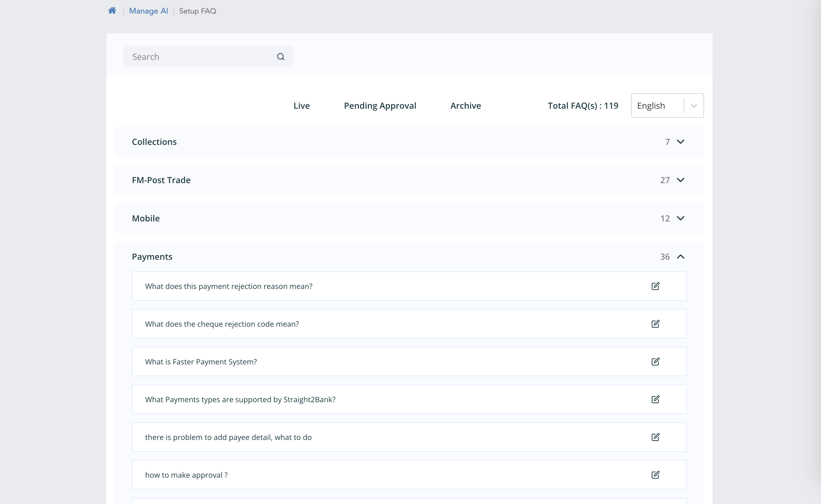
Task: Expand the Collections category chevron
Action: (x=681, y=142)
